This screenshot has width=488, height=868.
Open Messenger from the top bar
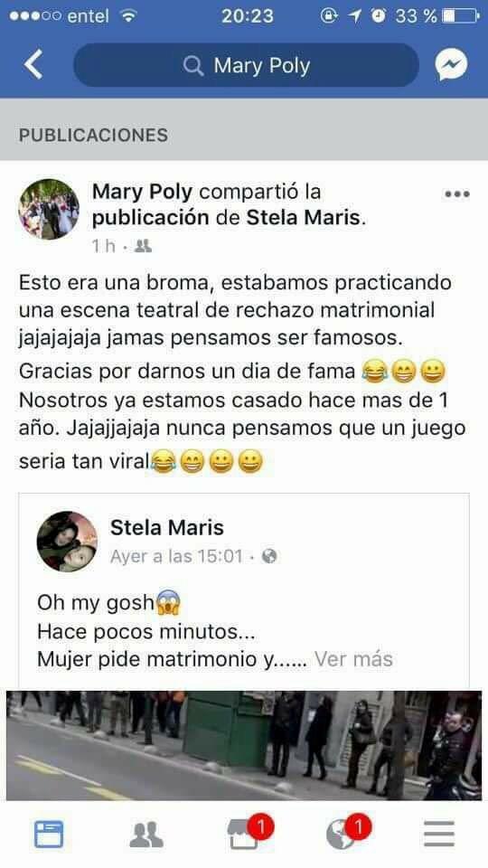pos(451,65)
